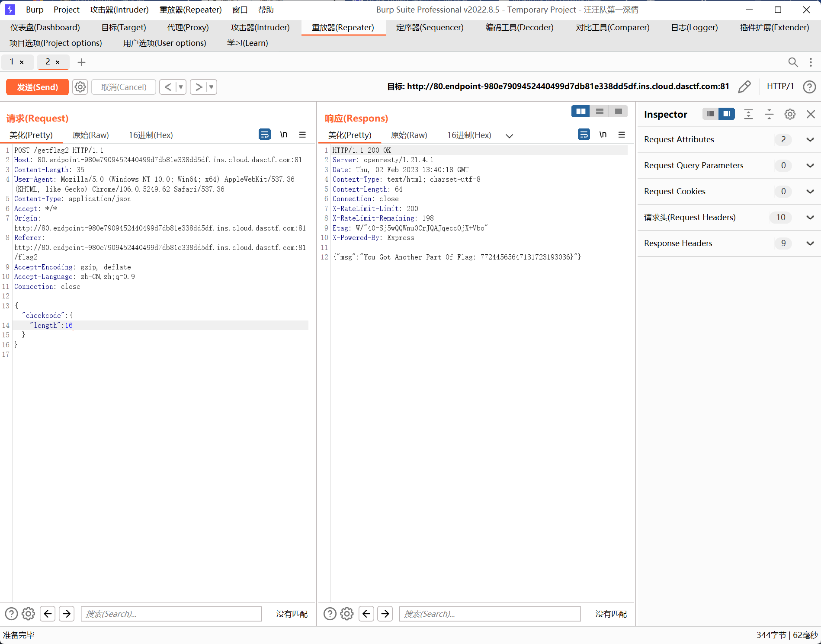Edit target with the pencil icon
Image resolution: width=821 pixels, height=644 pixels.
click(x=744, y=87)
